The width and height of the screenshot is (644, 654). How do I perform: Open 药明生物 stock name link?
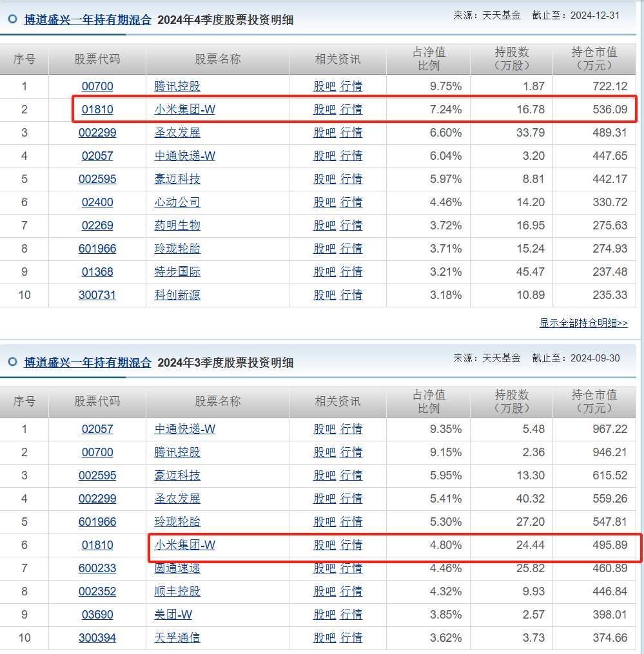pyautogui.click(x=177, y=226)
